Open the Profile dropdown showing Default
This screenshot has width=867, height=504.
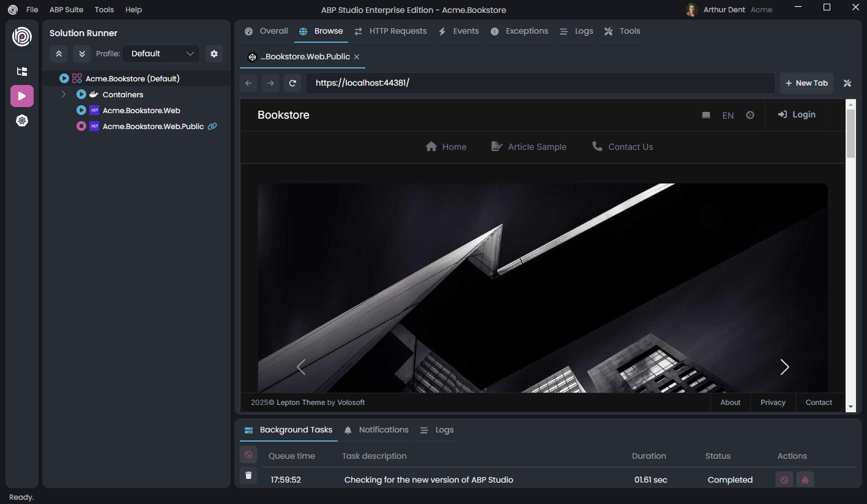click(x=160, y=54)
